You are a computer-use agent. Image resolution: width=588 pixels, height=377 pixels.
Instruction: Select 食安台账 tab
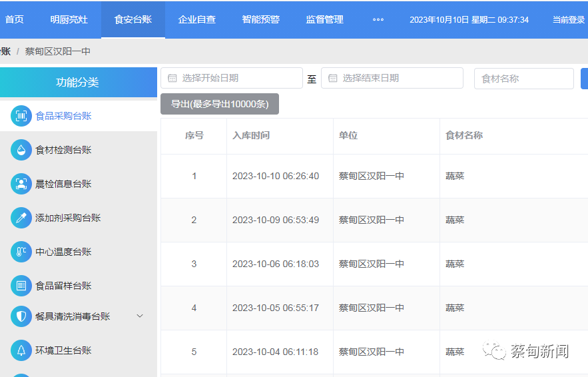(133, 19)
